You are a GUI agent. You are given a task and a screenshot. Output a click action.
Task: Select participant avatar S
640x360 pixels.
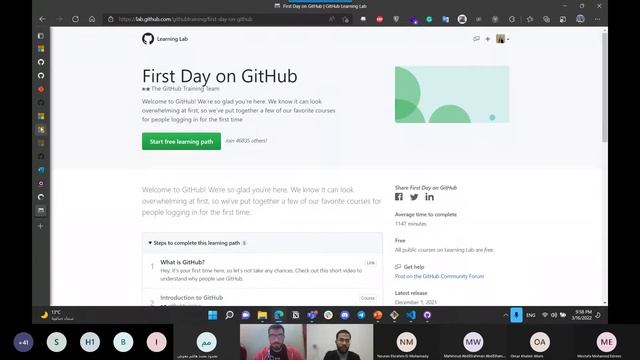[x=56, y=342]
